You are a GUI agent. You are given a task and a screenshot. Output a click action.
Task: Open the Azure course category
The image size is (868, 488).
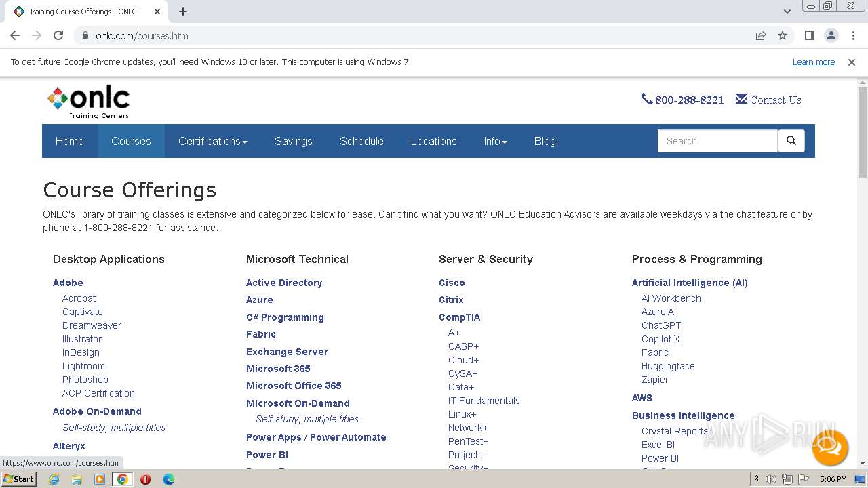pyautogui.click(x=260, y=300)
